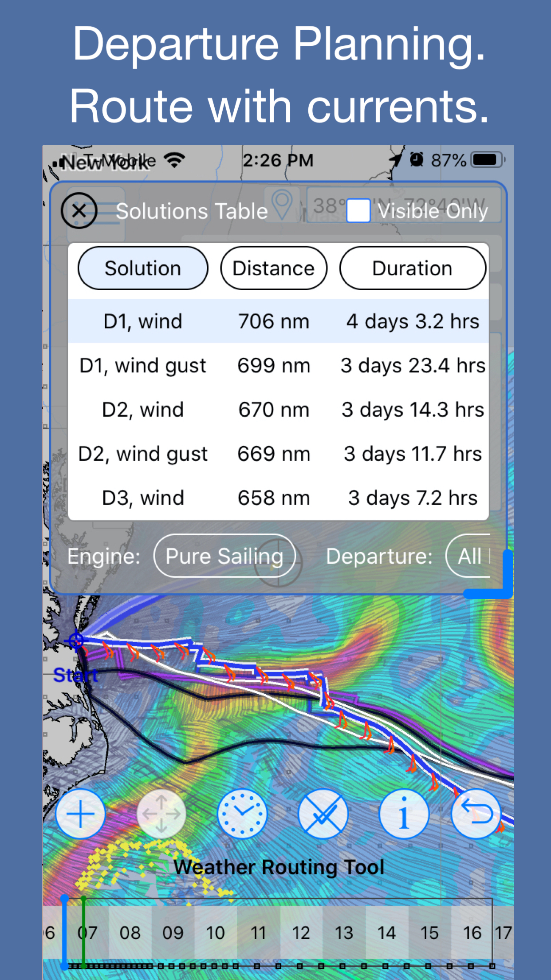Open the clock departure time icon
This screenshot has height=980, width=551.
click(242, 814)
